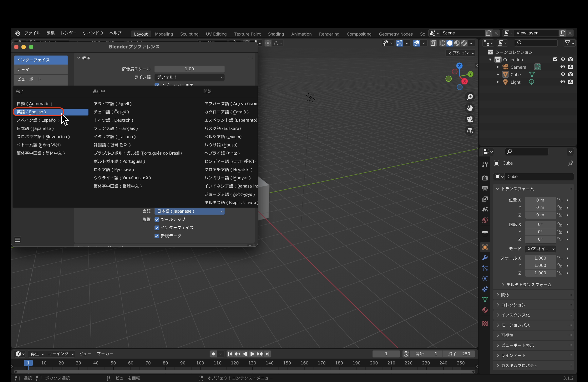Screen dimensions: 588x382
Task: Click the Blender logo menu icon
Action: (x=17, y=33)
